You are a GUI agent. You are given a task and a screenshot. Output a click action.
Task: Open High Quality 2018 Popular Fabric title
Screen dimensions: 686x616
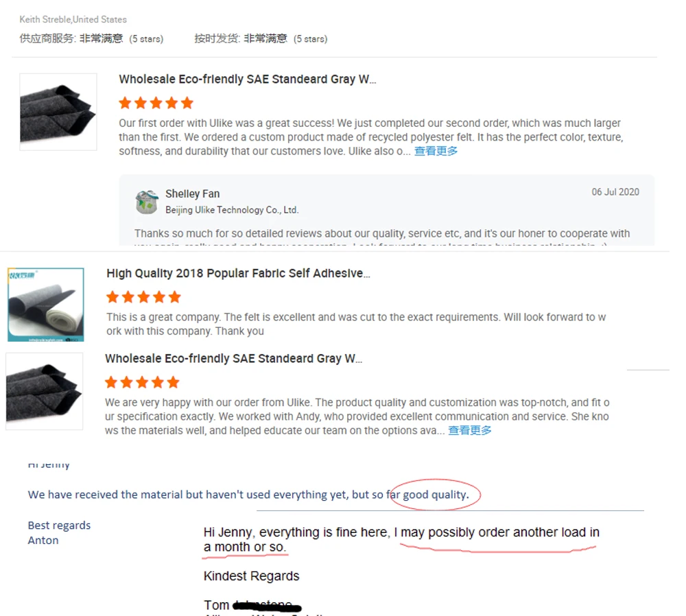pyautogui.click(x=238, y=274)
